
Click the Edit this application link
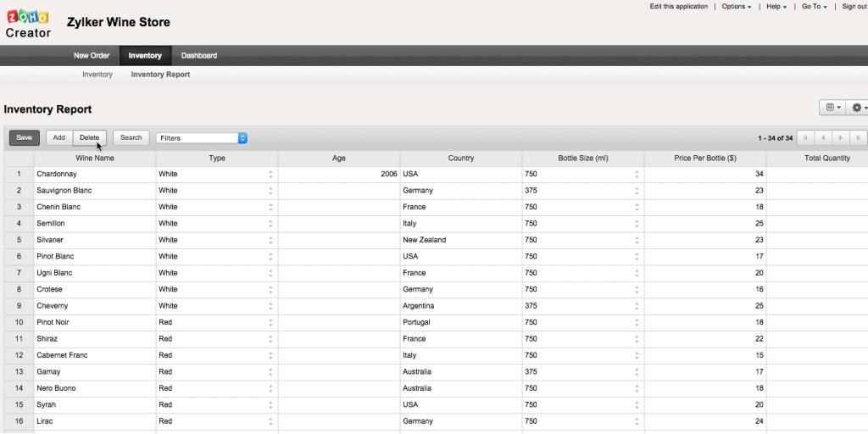pos(678,7)
